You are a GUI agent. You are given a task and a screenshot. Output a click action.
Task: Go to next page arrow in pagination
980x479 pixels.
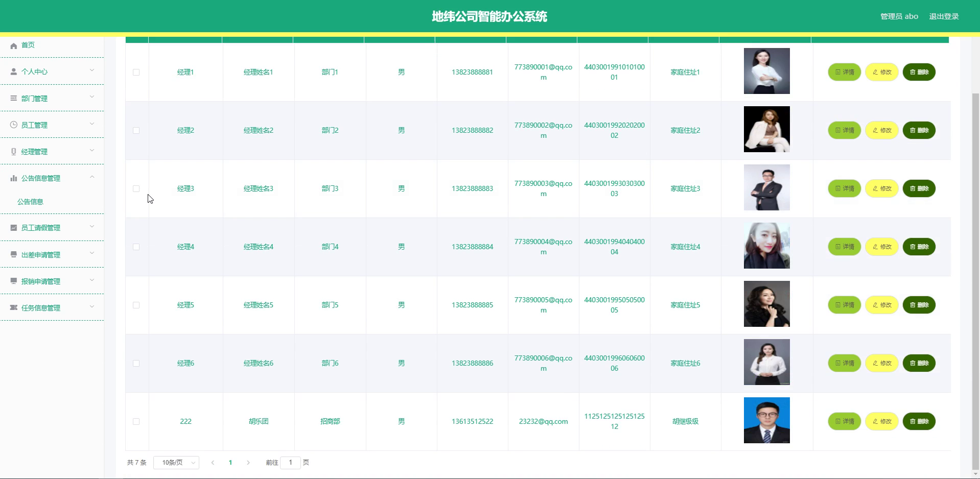point(248,463)
